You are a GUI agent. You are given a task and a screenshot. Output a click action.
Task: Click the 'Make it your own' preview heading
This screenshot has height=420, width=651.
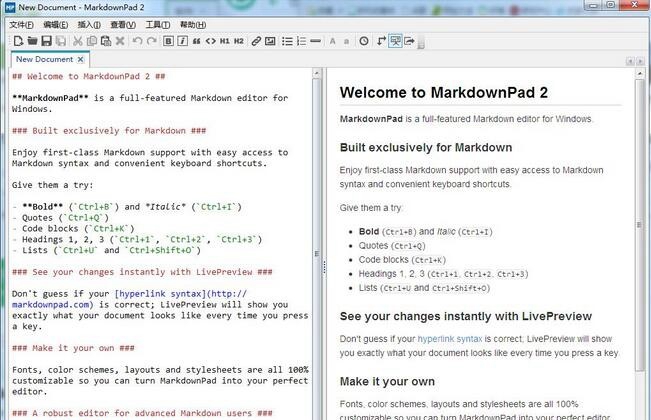click(x=387, y=382)
